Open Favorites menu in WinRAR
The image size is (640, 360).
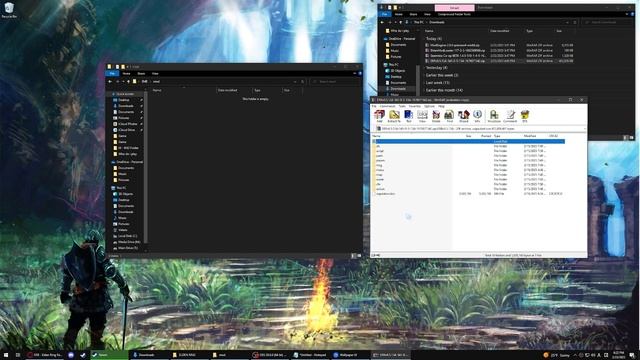tap(415, 106)
